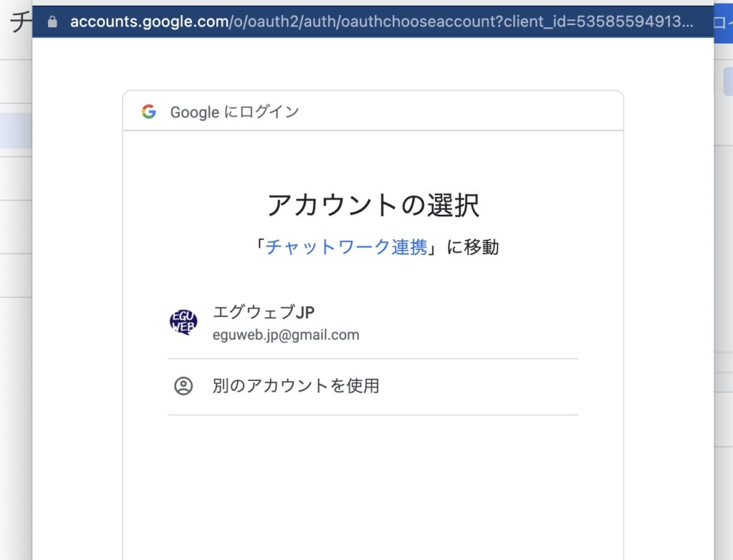Click the に移動 text after the link

pyautogui.click(x=472, y=247)
